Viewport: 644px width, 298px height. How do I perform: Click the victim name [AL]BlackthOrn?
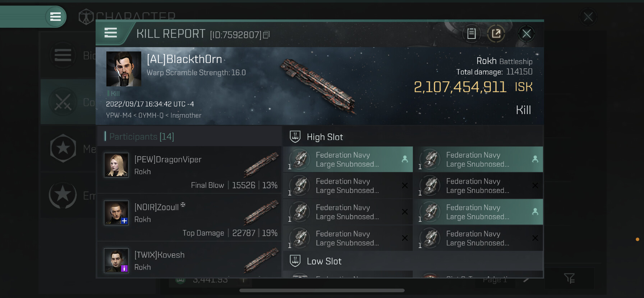click(184, 59)
